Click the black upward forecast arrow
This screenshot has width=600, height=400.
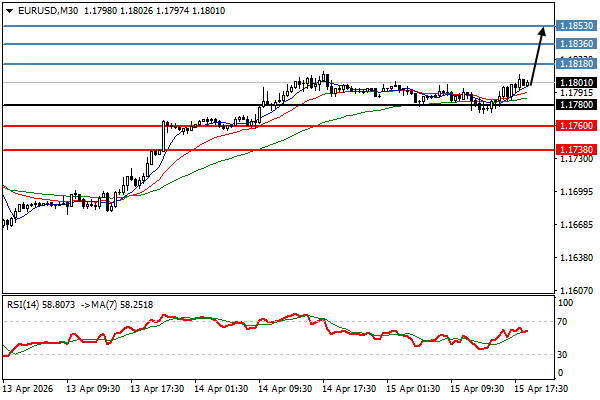[x=540, y=45]
